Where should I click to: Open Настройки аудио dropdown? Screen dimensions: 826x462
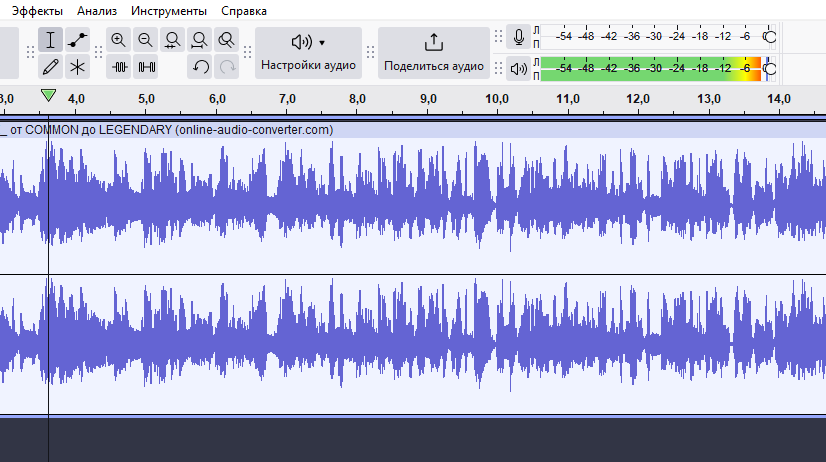[308, 53]
